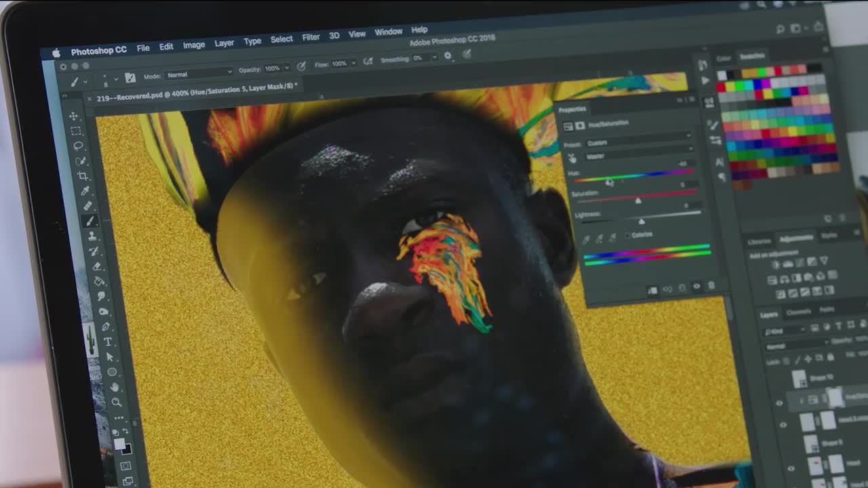868x488 pixels.
Task: Switch to the Type tool
Action: (108, 341)
